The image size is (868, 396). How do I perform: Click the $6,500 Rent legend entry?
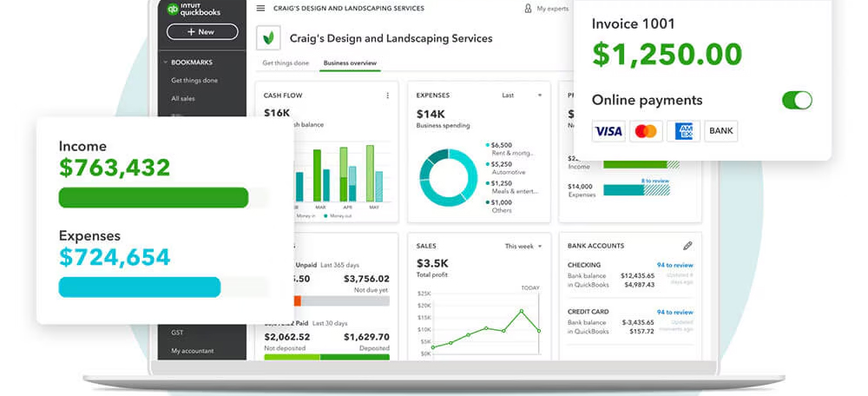coord(510,148)
